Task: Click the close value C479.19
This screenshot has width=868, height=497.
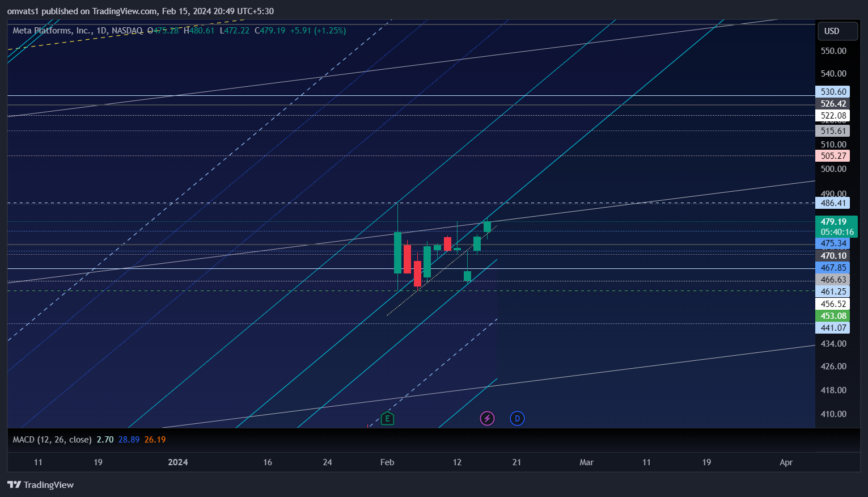Action: point(270,31)
